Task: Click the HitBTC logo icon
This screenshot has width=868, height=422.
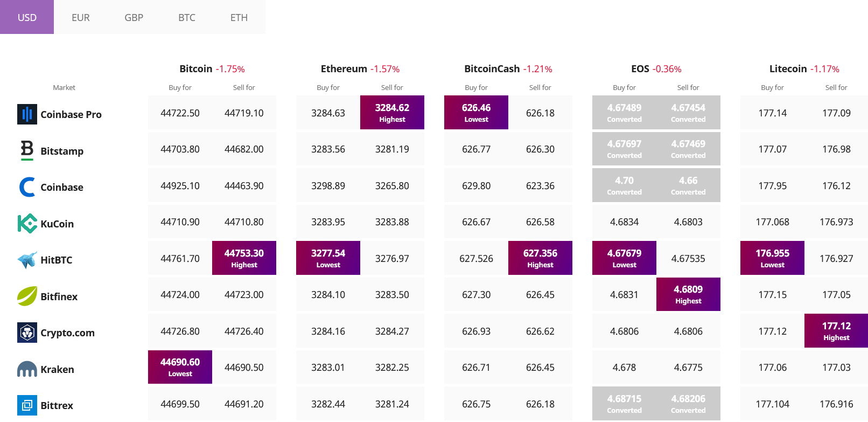Action: click(x=27, y=260)
